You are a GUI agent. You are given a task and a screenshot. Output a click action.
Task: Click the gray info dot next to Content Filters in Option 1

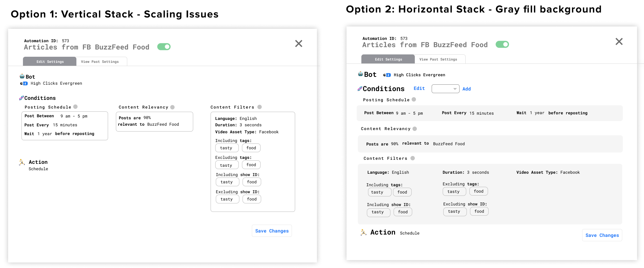pyautogui.click(x=259, y=107)
